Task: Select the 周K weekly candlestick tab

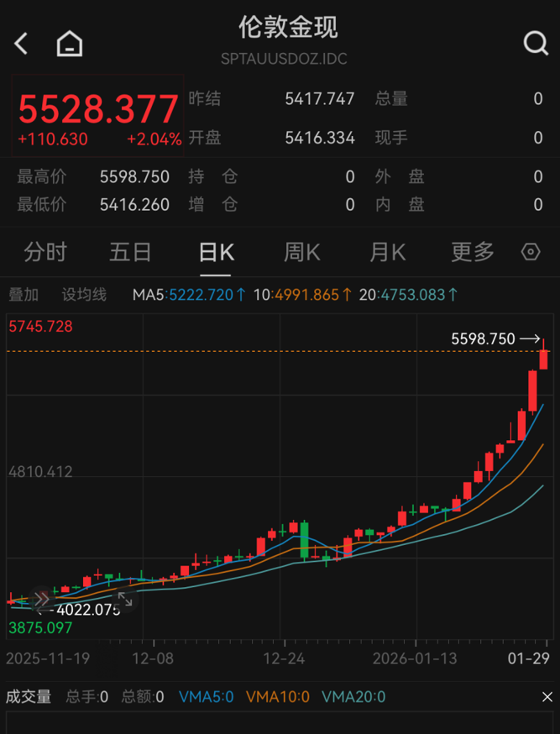Action: (302, 252)
